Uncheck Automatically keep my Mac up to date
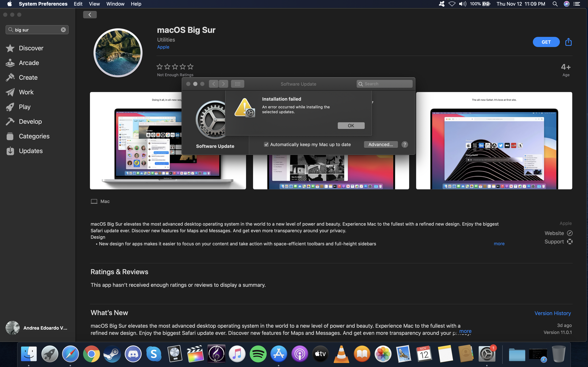The width and height of the screenshot is (588, 367). [266, 145]
